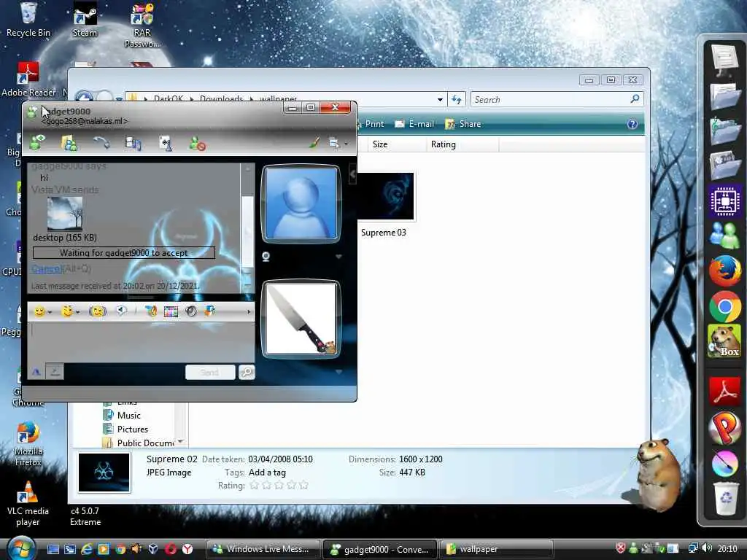Image resolution: width=747 pixels, height=560 pixels.
Task: Open the Steam desktop shortcut
Action: 85,20
